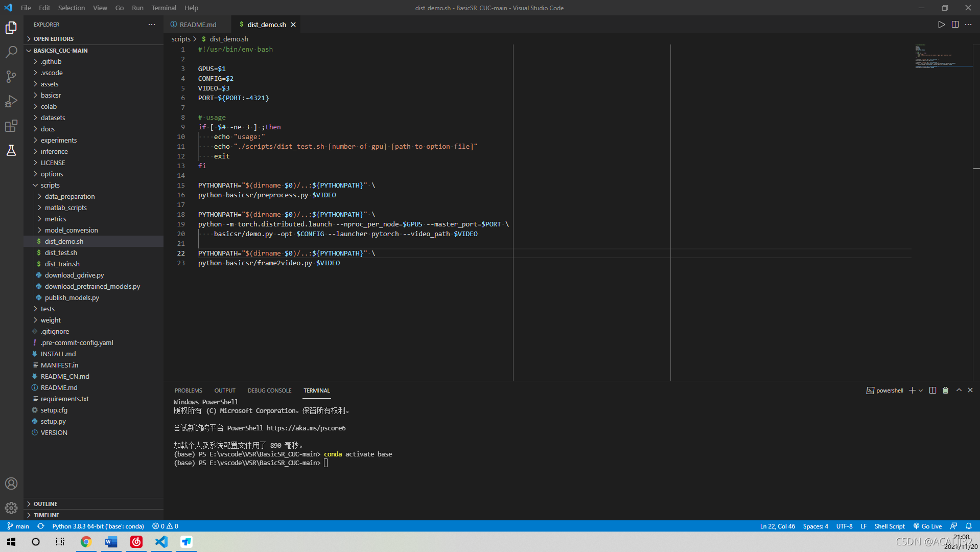Open the Search view in activity bar

[11, 52]
